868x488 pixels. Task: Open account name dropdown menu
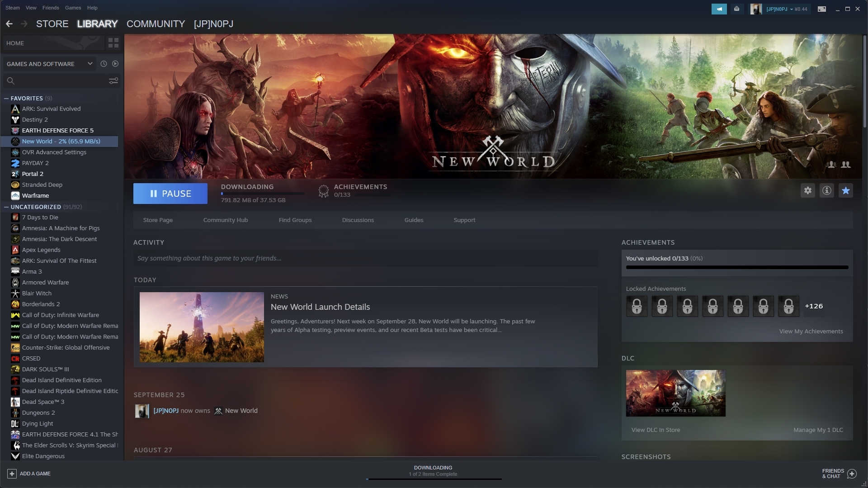787,9
